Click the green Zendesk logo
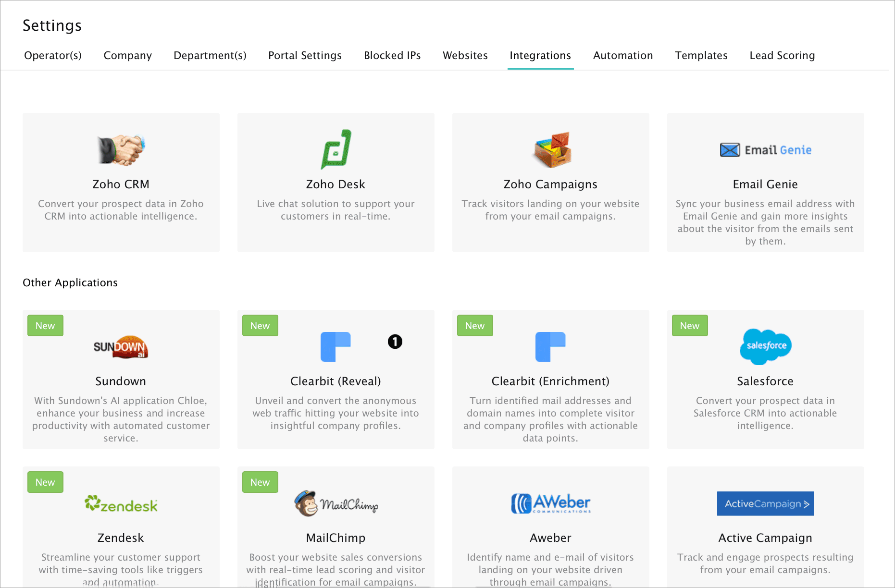895x588 pixels. point(121,503)
